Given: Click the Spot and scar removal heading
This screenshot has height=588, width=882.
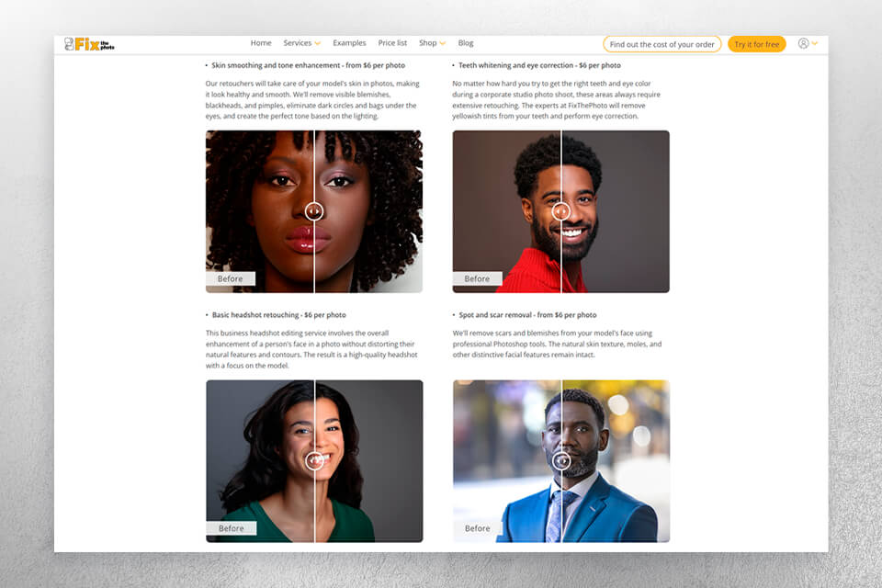Looking at the screenshot, I should pyautogui.click(x=527, y=315).
